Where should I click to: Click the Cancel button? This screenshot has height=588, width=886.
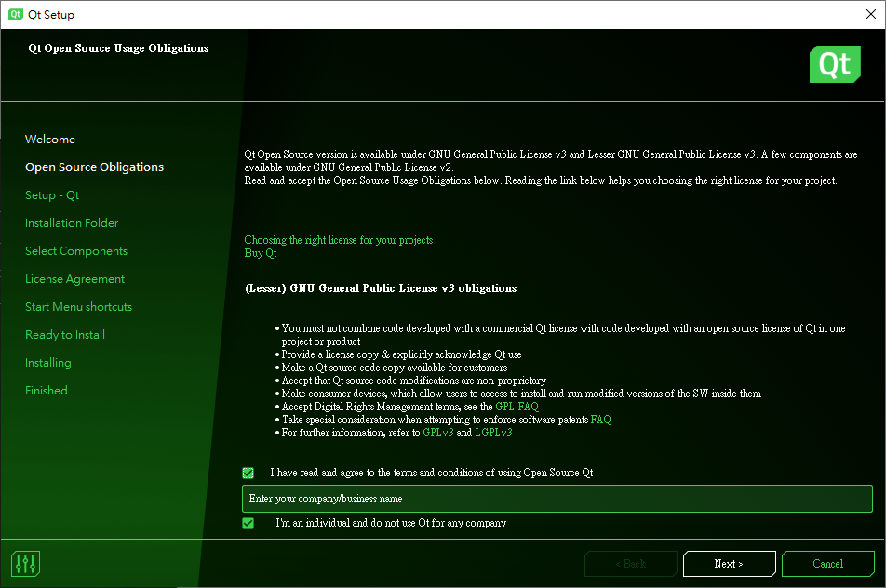pos(827,564)
